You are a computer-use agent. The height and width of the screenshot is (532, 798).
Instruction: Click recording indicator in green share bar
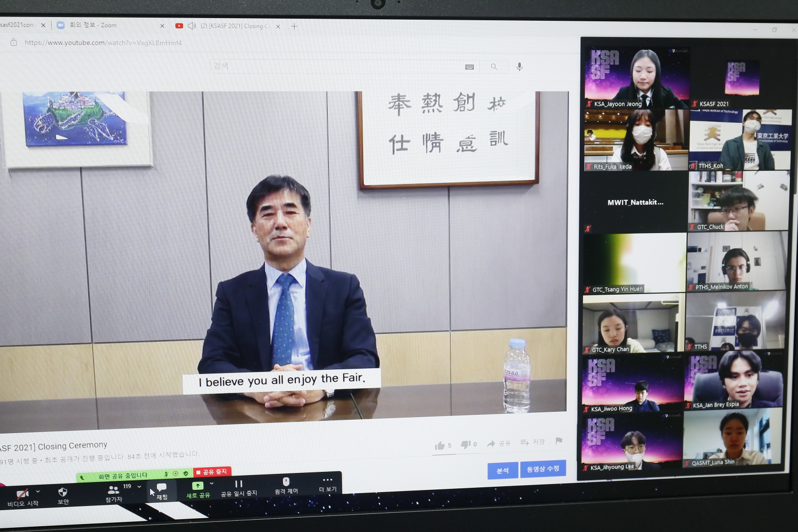(176, 473)
